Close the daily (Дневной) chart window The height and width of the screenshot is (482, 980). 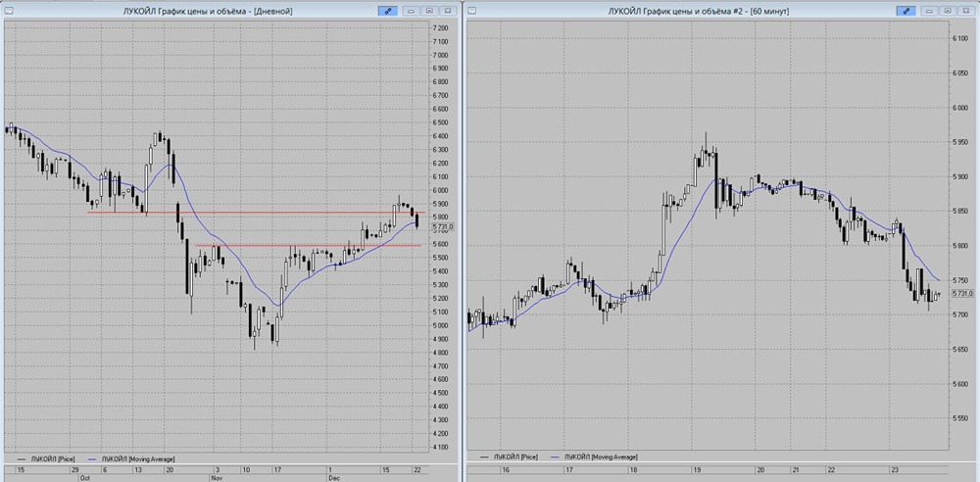448,11
